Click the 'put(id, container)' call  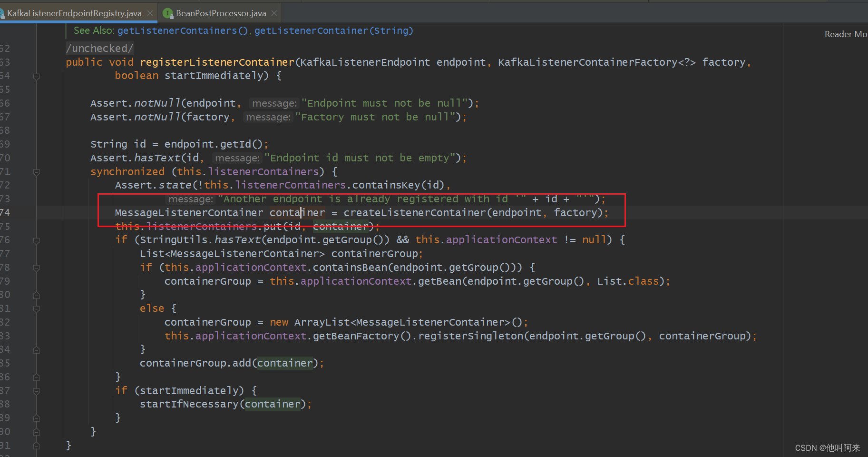click(320, 227)
